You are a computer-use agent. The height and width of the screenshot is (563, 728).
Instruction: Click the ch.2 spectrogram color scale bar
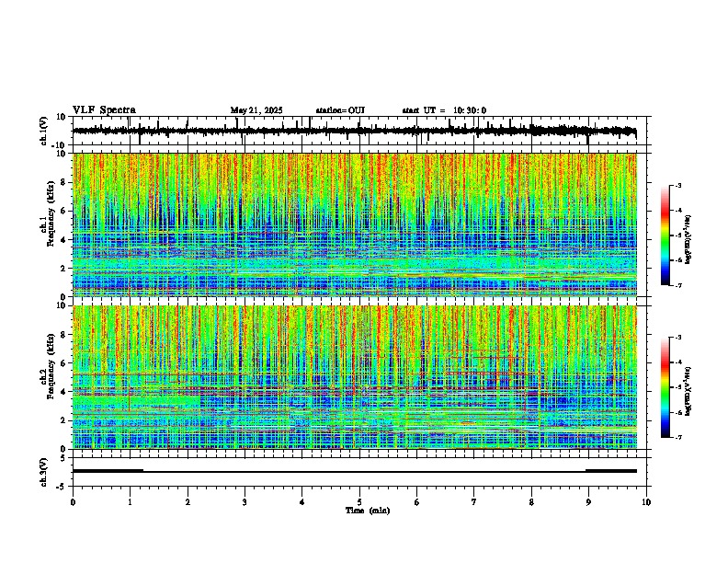coord(665,387)
